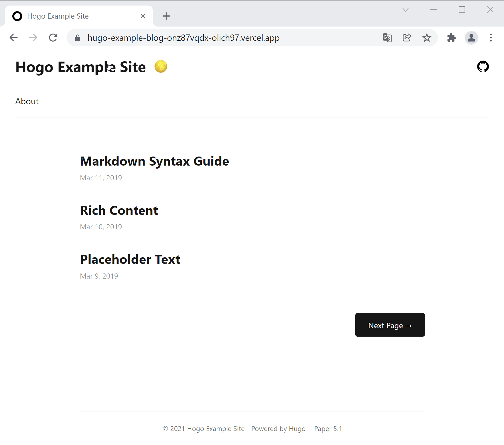Close the Hogo Example Site tab
Viewport: 504px width, 445px height.
click(143, 16)
